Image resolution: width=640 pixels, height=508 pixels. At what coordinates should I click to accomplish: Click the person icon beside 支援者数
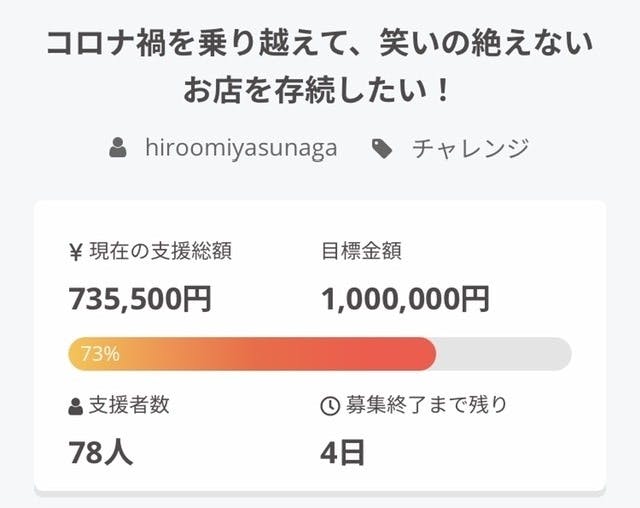(76, 406)
